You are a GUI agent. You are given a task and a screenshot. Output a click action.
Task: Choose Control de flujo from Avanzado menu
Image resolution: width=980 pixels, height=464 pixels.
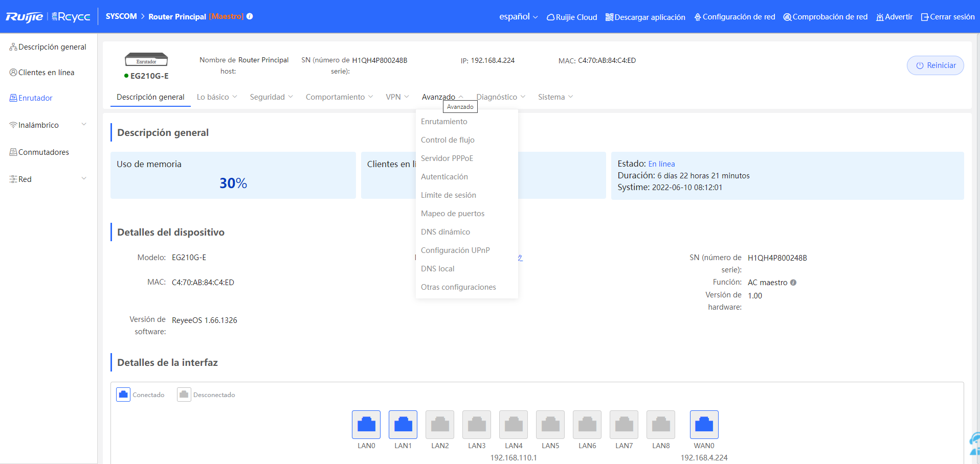pos(448,140)
